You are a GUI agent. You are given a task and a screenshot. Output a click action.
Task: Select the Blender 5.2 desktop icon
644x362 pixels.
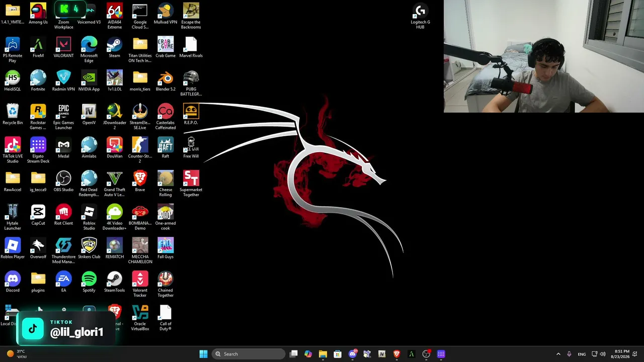click(x=166, y=81)
